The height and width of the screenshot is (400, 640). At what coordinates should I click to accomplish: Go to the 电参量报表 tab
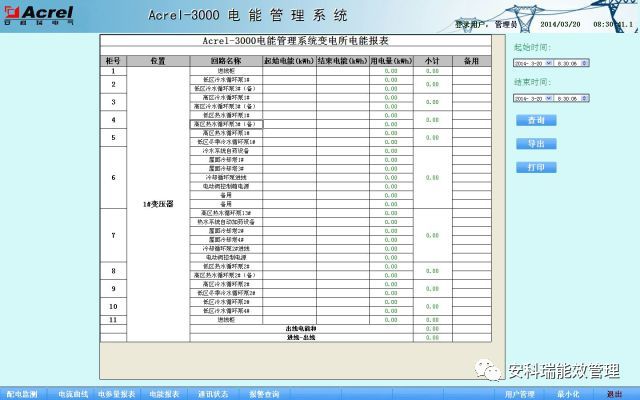[x=117, y=394]
